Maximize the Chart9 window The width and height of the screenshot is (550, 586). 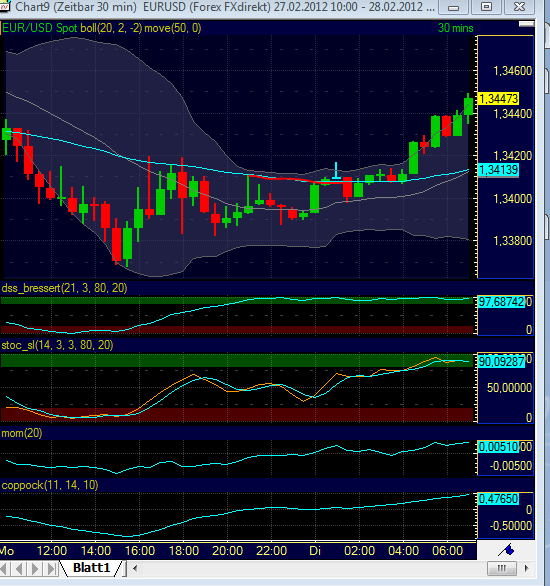486,7
